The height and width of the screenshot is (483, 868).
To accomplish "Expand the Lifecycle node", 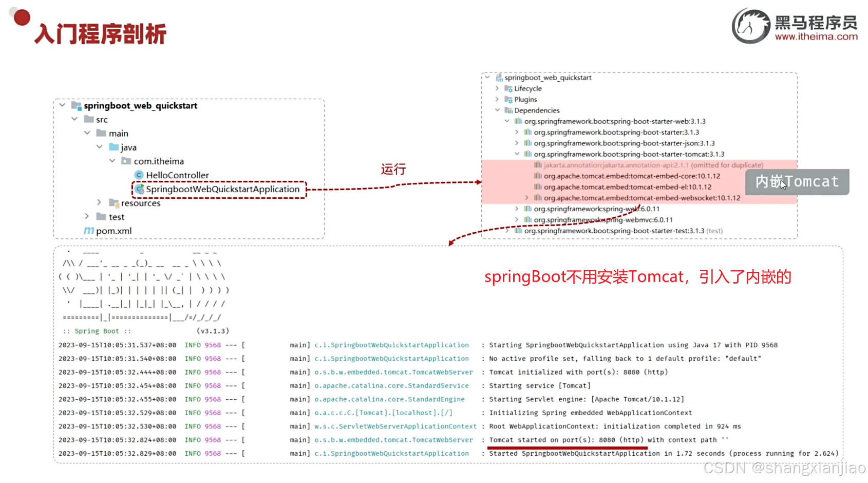I will pyautogui.click(x=497, y=88).
